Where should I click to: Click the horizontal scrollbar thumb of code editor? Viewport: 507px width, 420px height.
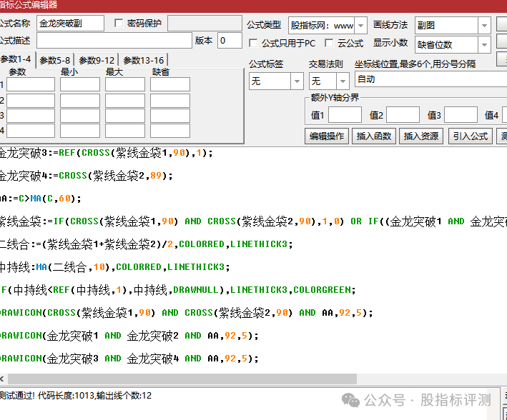click(182, 379)
